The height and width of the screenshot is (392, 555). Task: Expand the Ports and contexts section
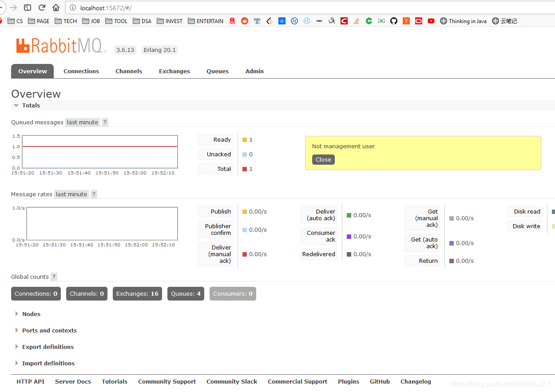click(x=46, y=330)
